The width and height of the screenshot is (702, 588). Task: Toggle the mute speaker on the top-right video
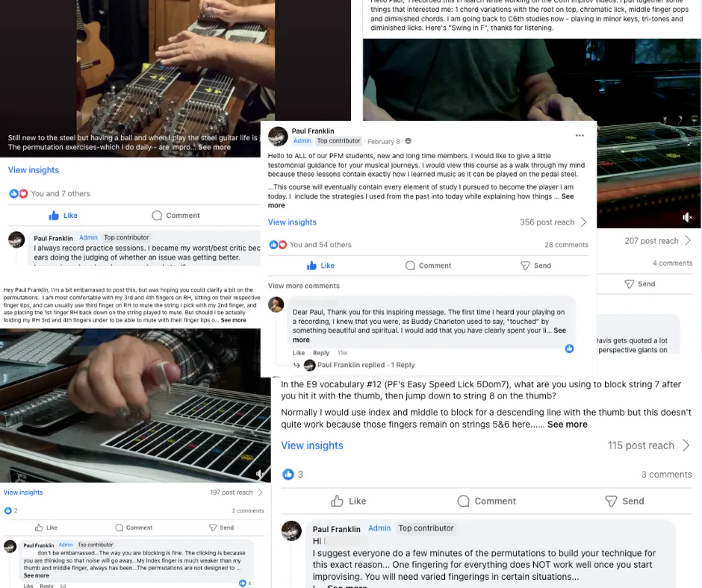coord(687,217)
